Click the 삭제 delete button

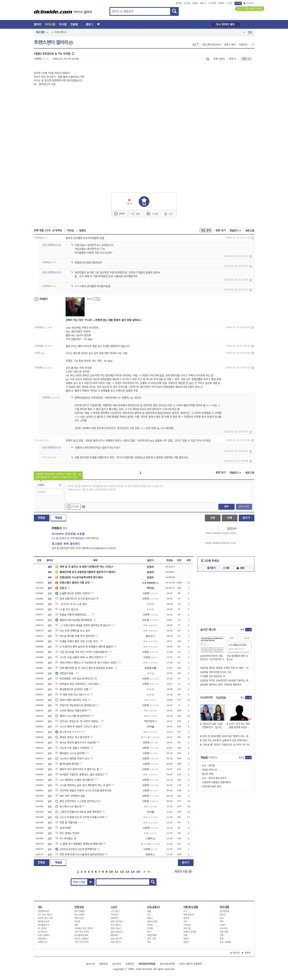(x=229, y=518)
